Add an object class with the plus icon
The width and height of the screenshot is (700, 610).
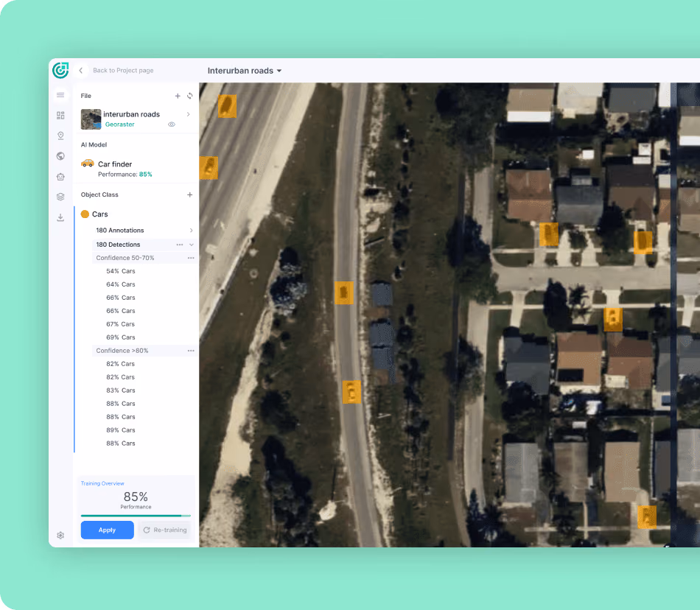189,194
